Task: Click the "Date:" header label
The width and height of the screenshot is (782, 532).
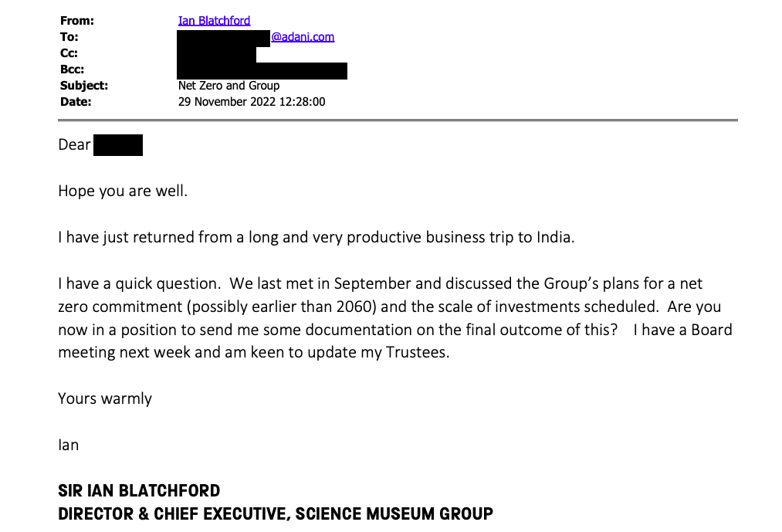Action: 76,101
